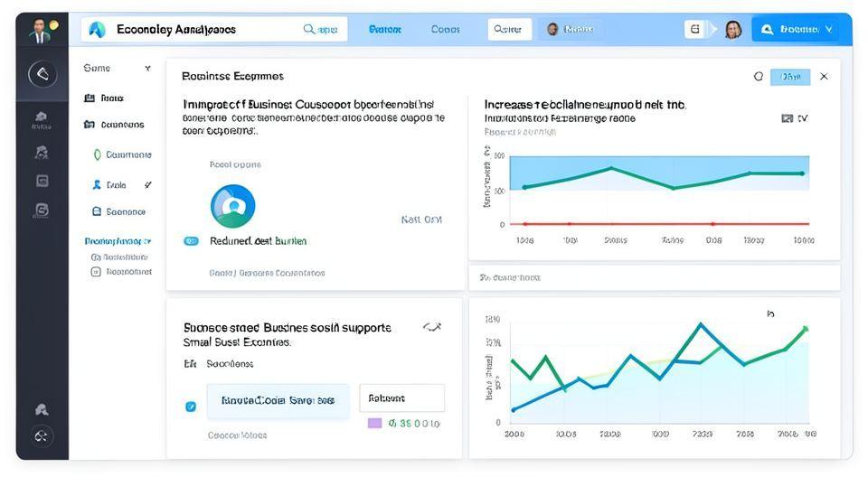This screenshot has width=868, height=477.
Task: Select the bold blue tab in header
Action: [385, 30]
